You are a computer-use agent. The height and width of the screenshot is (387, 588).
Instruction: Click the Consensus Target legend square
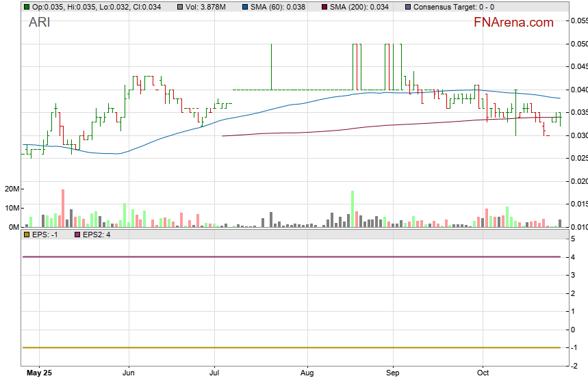[x=409, y=6]
